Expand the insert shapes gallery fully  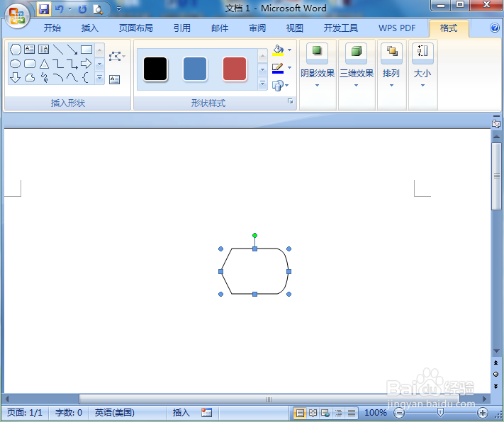pos(100,77)
